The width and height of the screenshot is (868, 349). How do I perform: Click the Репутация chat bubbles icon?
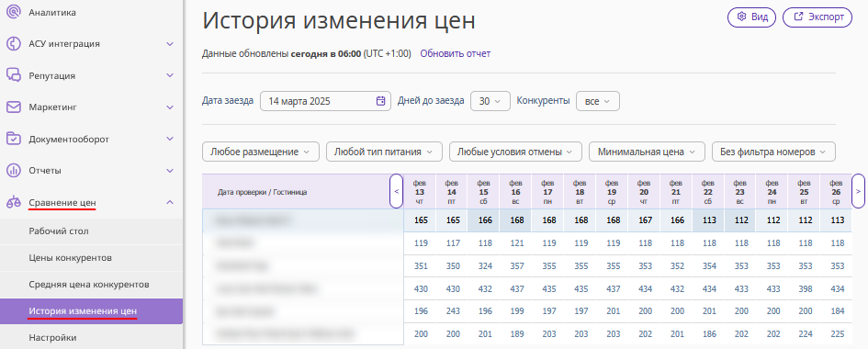(x=13, y=76)
